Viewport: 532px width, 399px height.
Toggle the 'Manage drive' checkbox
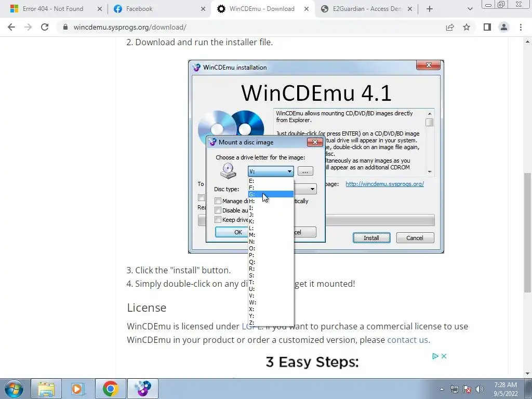click(218, 201)
